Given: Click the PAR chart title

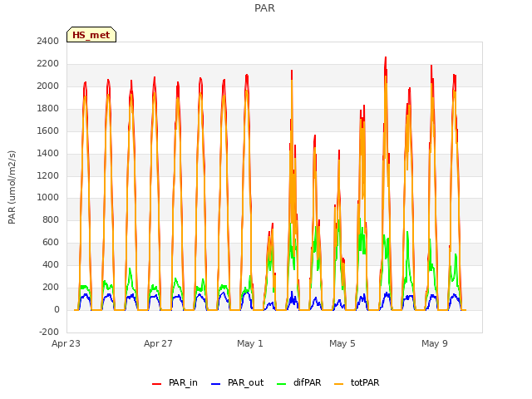Looking at the screenshot, I should point(264,8).
